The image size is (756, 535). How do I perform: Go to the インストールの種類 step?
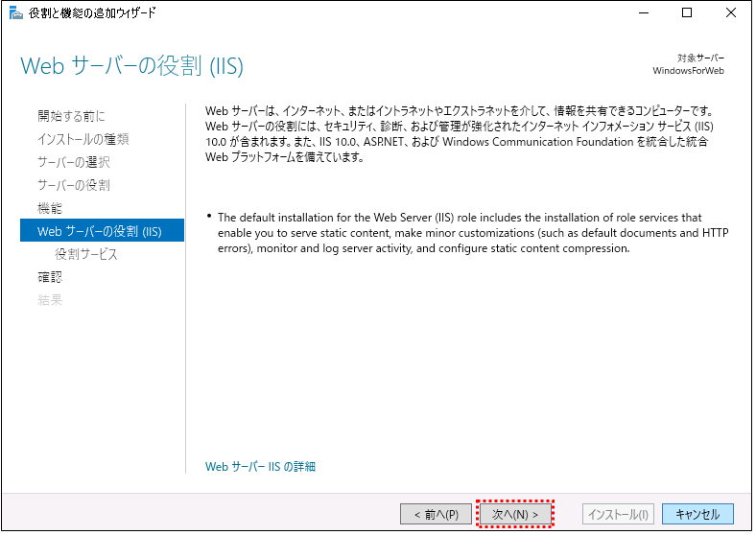pyautogui.click(x=83, y=139)
